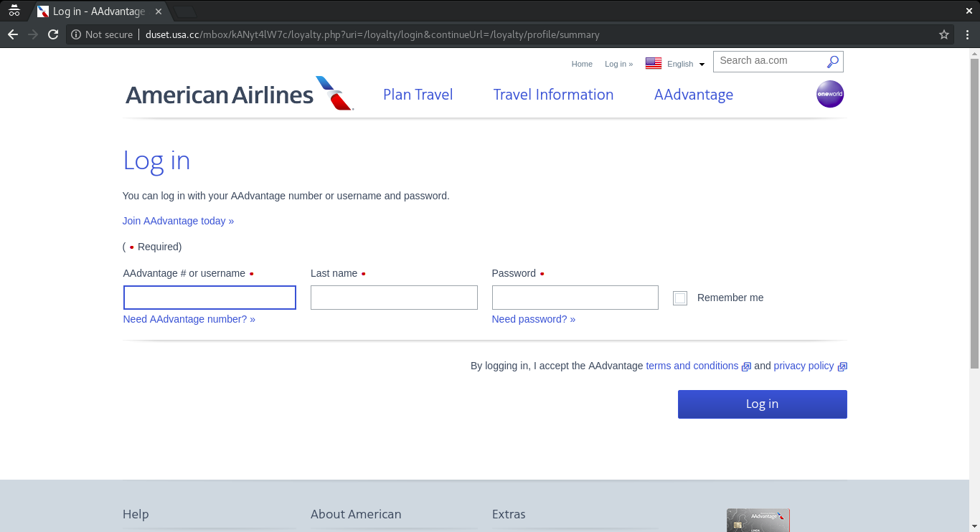Close the browser window with X
The height and width of the screenshot is (532, 980).
point(968,10)
